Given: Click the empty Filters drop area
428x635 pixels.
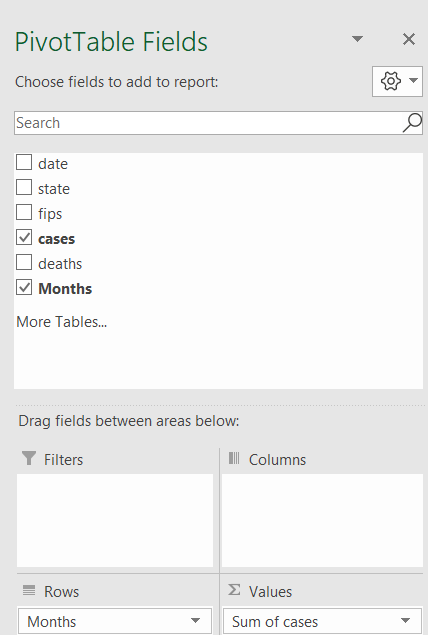Looking at the screenshot, I should [x=115, y=520].
